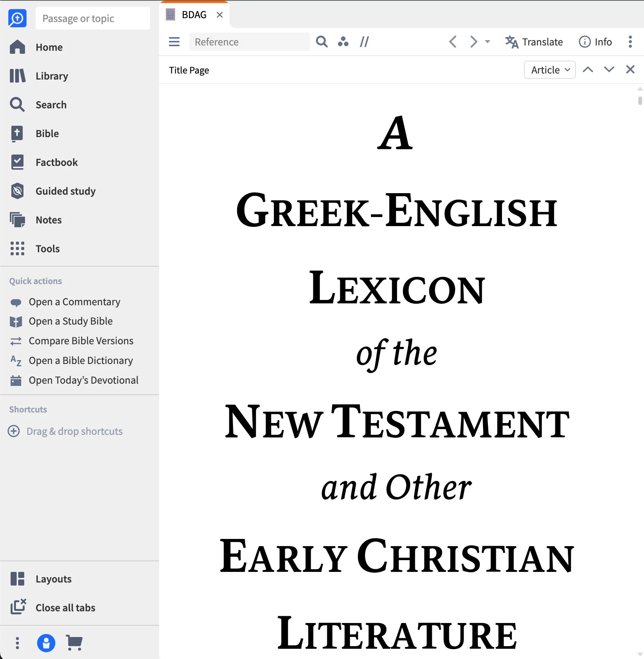The width and height of the screenshot is (644, 659).
Task: Search within BDAG using the magnifier icon
Action: (x=321, y=42)
